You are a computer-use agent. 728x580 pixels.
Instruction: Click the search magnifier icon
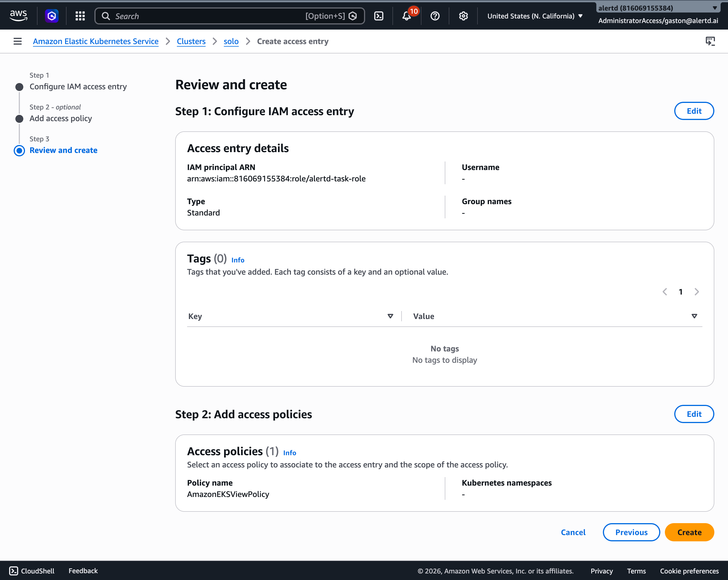point(106,16)
